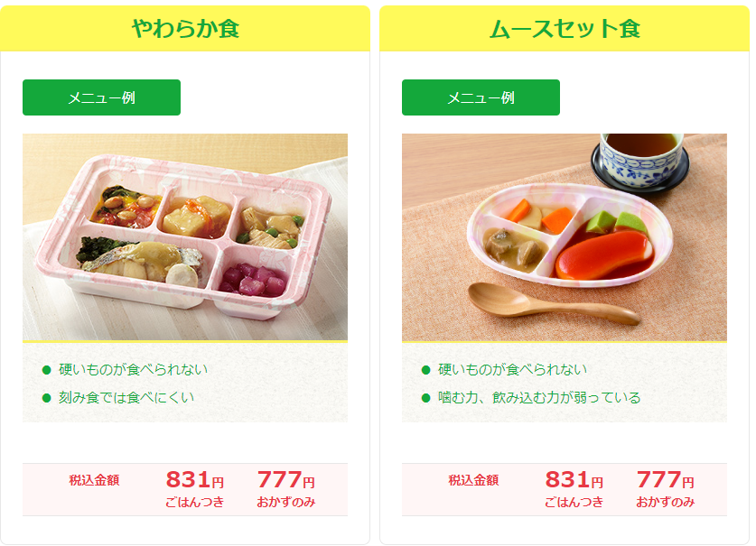The image size is (756, 546).
Task: Click the ムースセット食 header banner
Action: (565, 28)
